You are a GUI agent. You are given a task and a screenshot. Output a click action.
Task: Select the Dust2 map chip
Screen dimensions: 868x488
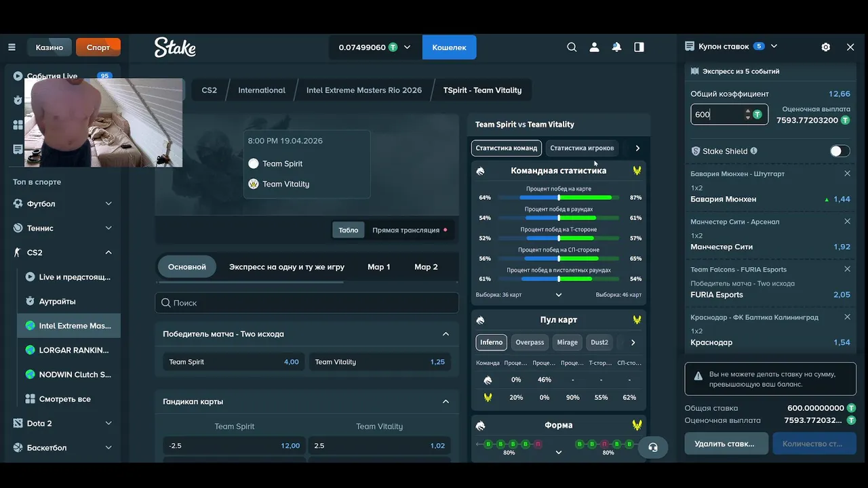599,342
